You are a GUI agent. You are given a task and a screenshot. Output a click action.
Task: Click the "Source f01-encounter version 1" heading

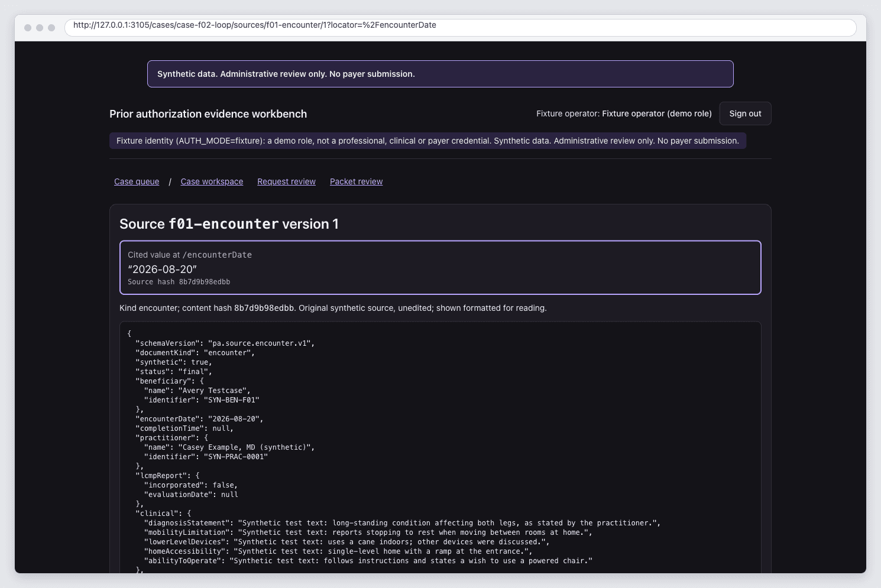tap(229, 224)
